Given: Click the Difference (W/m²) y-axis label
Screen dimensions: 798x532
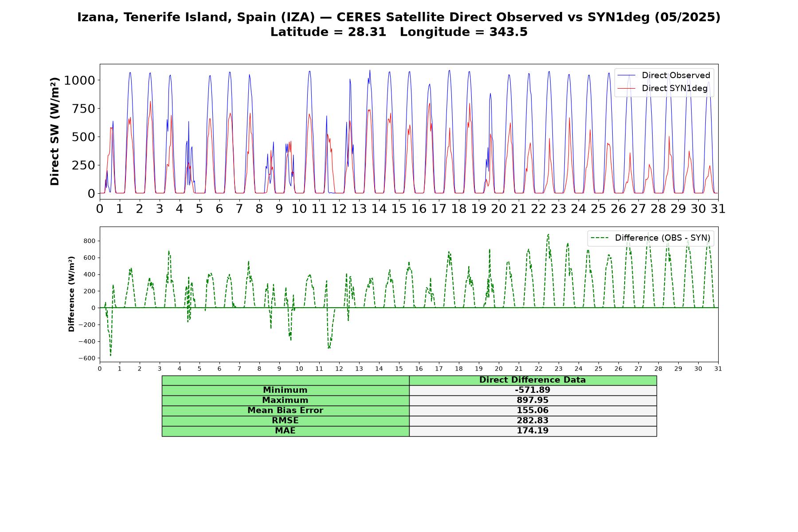Looking at the screenshot, I should point(71,294).
